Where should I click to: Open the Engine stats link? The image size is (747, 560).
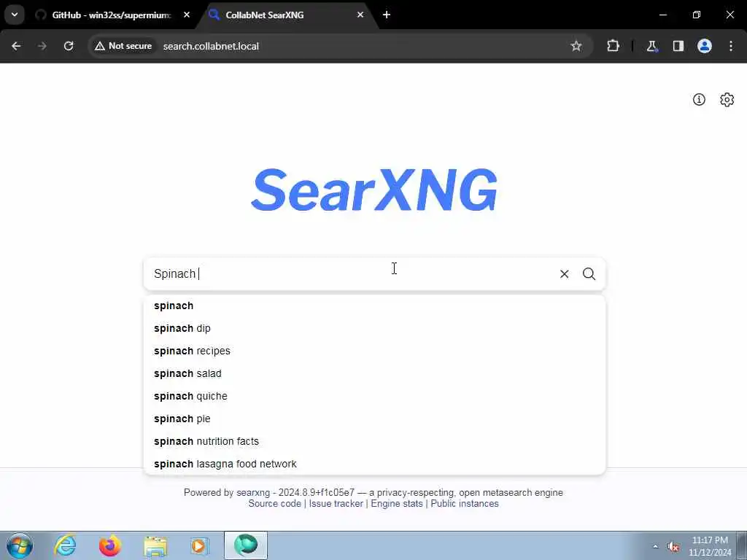tap(396, 503)
